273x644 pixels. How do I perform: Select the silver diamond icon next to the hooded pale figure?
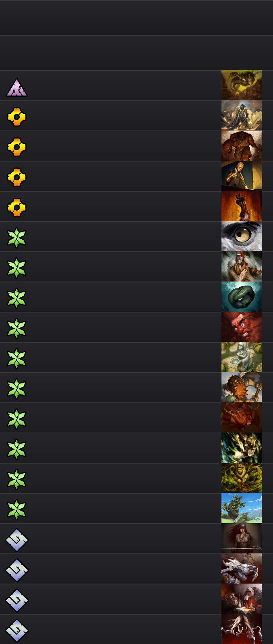click(17, 630)
